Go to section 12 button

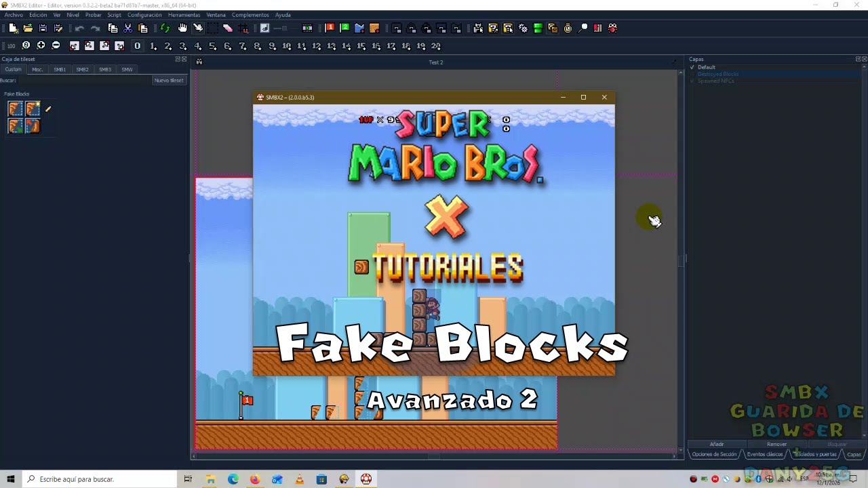(x=317, y=46)
